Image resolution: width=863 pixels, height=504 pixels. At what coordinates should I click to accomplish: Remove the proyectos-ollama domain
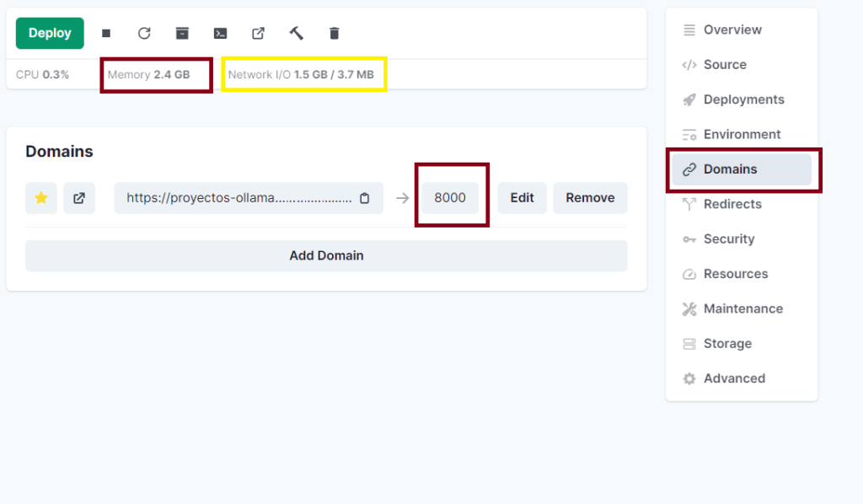(x=590, y=198)
